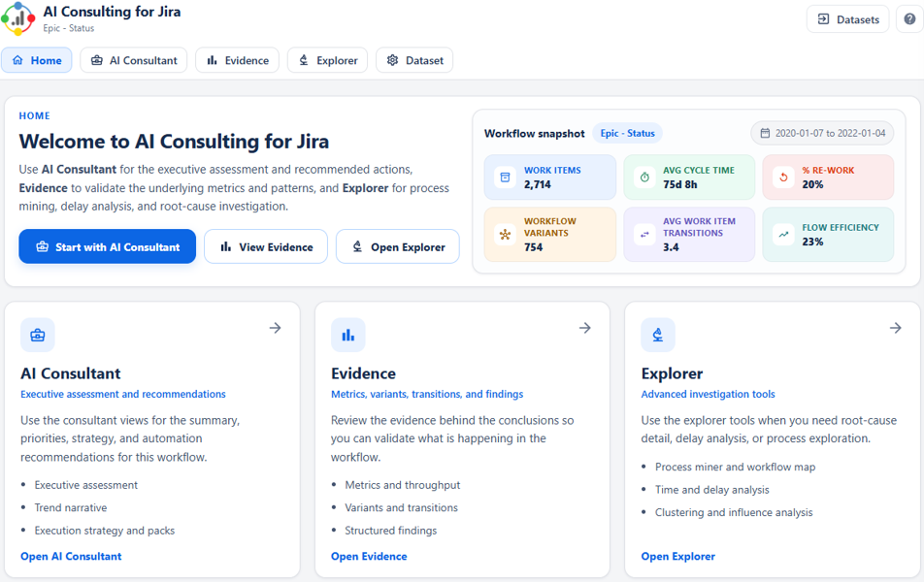Image resolution: width=924 pixels, height=582 pixels.
Task: Click the % Re-work 20% tile
Action: coord(828,178)
